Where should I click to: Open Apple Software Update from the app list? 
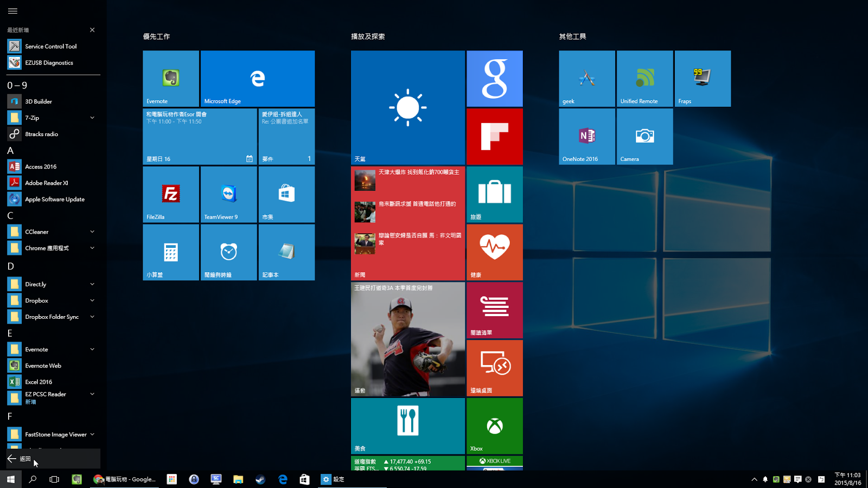click(x=53, y=199)
